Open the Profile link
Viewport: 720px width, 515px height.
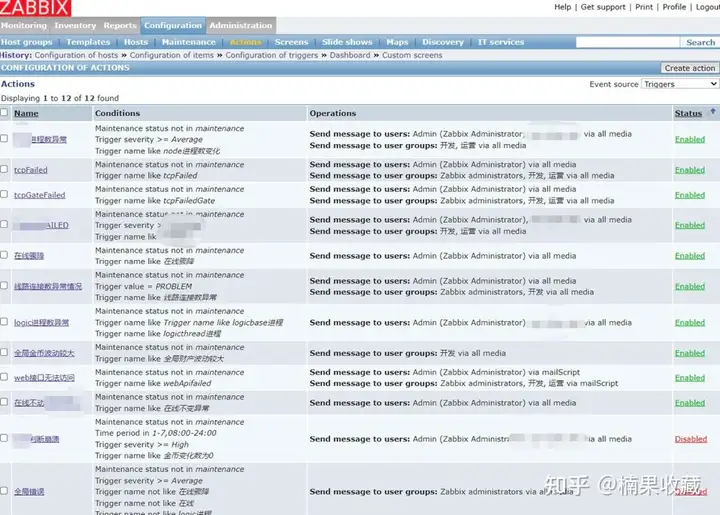[674, 7]
